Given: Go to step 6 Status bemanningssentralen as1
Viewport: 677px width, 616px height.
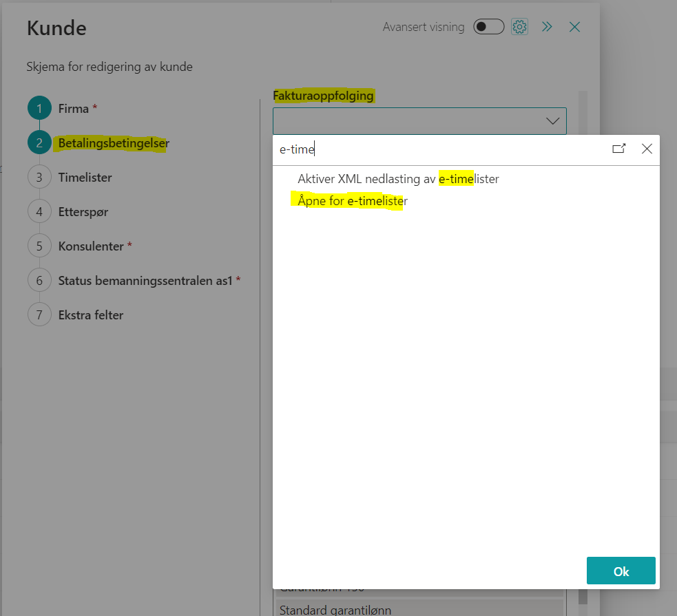Looking at the screenshot, I should pos(134,281).
